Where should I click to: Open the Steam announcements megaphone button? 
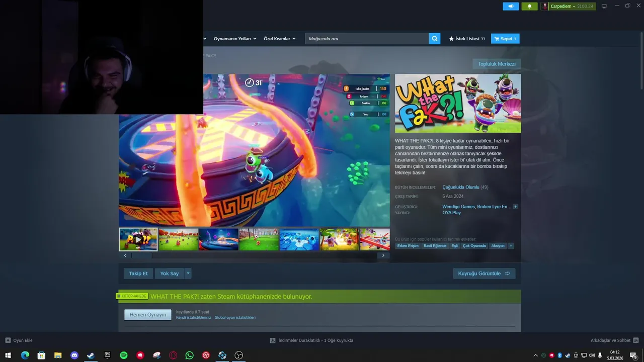(511, 6)
